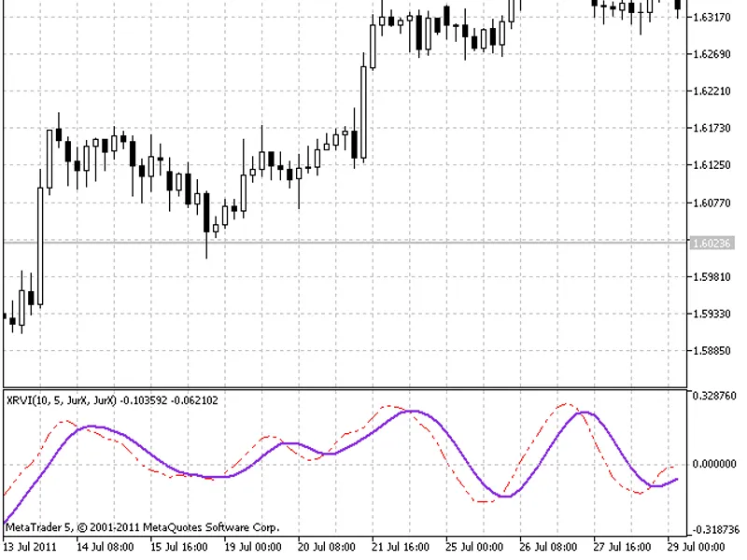The image size is (747, 560).
Task: Click the 1.61250 price axis label
Action: click(712, 165)
